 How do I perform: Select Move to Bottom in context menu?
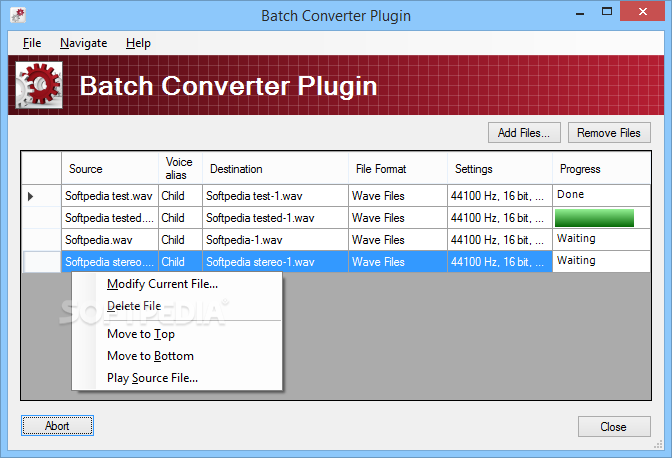point(177,356)
